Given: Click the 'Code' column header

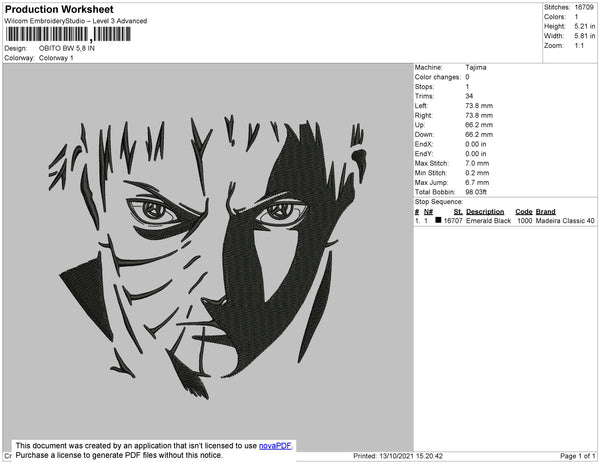Looking at the screenshot, I should [x=523, y=212].
